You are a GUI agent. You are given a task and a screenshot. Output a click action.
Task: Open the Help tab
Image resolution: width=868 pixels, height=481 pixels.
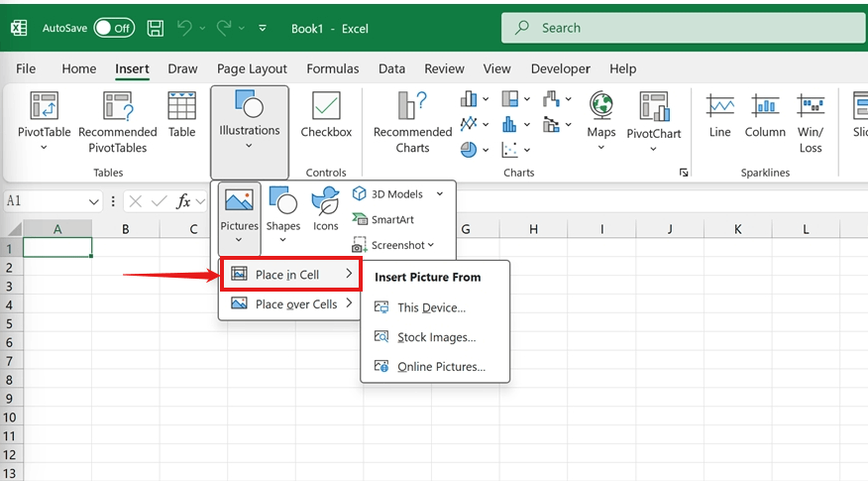[x=623, y=68]
